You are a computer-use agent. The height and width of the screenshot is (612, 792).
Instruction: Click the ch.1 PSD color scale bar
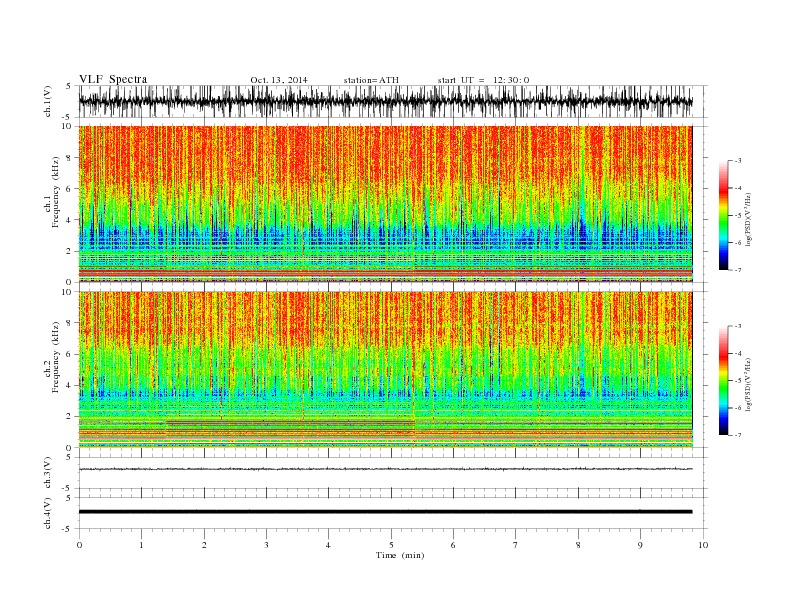point(723,215)
